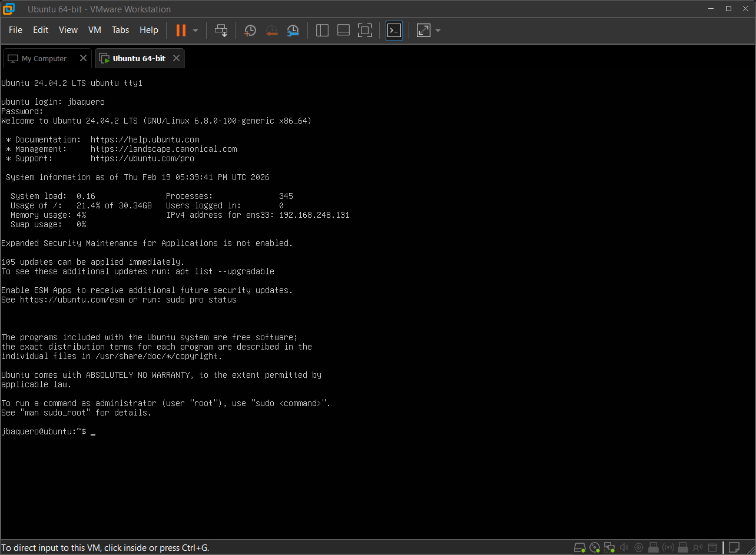Pause the virtual machine with the orange button
This screenshot has height=555, width=756.
point(181,30)
